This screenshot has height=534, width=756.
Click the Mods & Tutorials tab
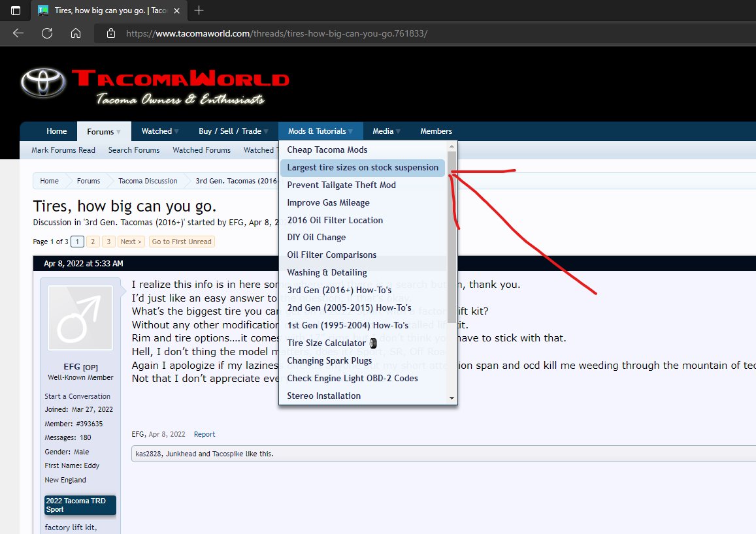(317, 131)
